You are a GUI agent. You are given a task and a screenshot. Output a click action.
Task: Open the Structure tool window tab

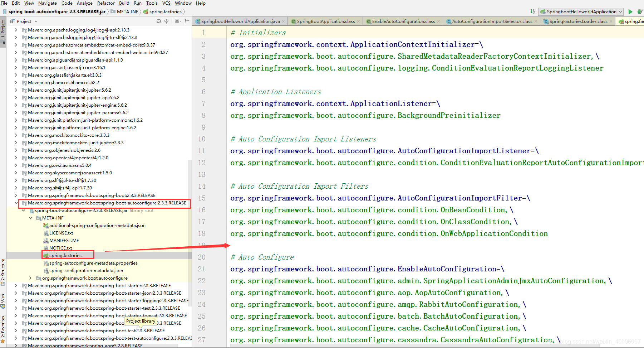tap(3, 272)
